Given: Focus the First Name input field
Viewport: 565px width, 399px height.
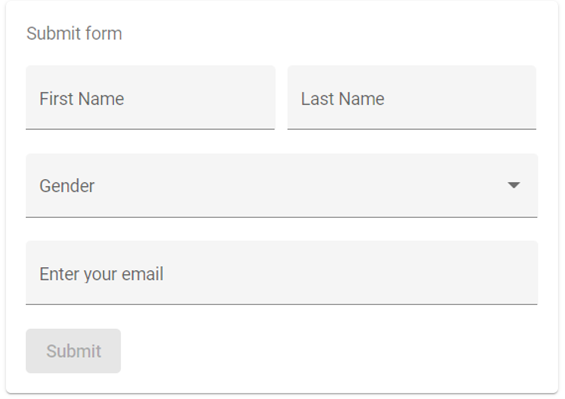Looking at the screenshot, I should tap(150, 97).
